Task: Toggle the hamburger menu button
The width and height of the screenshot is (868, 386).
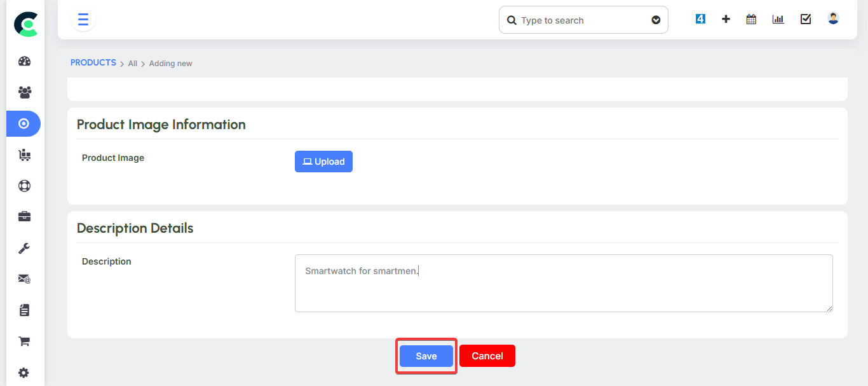Action: click(83, 20)
